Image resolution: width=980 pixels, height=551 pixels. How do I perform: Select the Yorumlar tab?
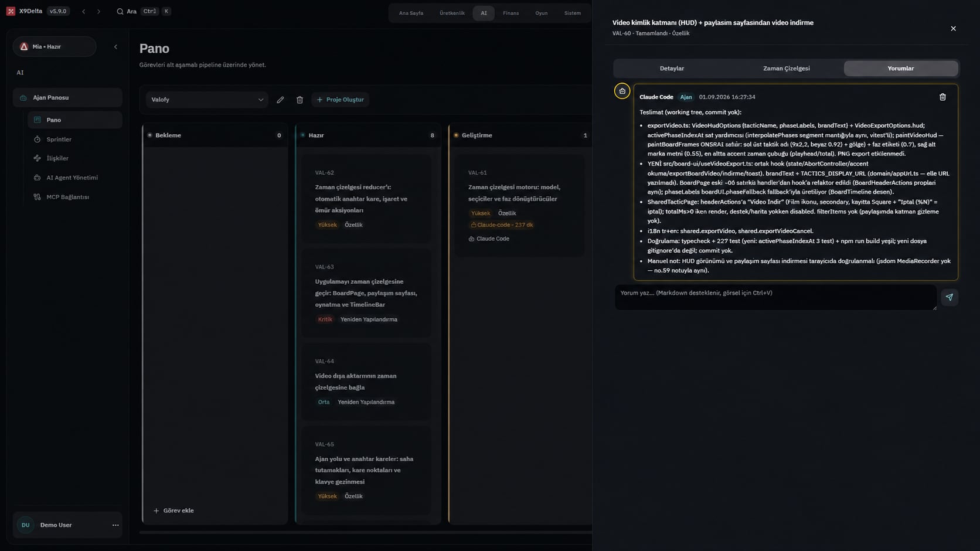[900, 69]
